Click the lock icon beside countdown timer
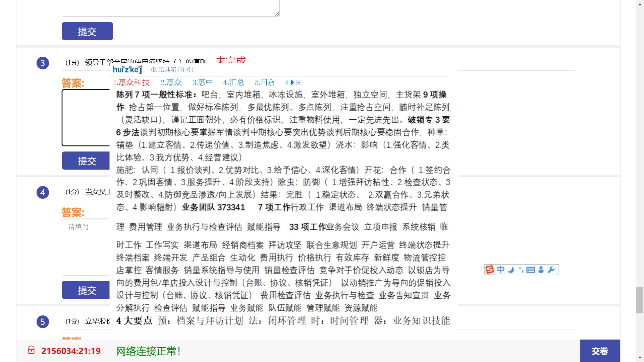Screen dimensions: 644x362 (31, 350)
